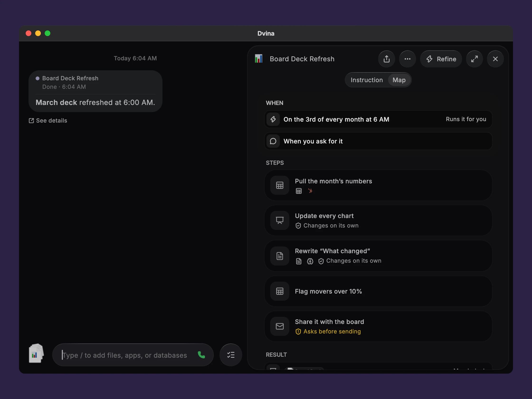Open 'Pull the month's numbers' step

[x=378, y=185]
